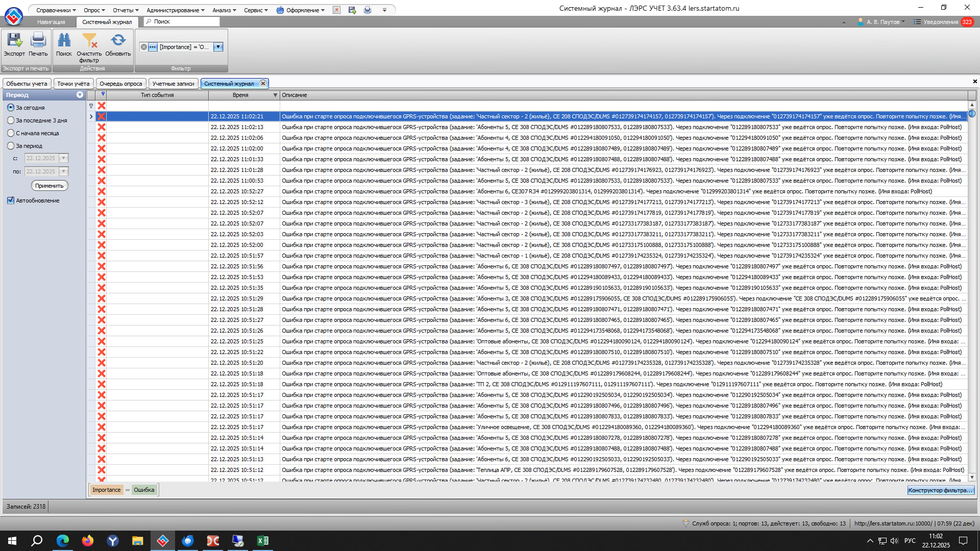Choose the За период radio button
Viewport: 980px width, 551px height.
11,146
